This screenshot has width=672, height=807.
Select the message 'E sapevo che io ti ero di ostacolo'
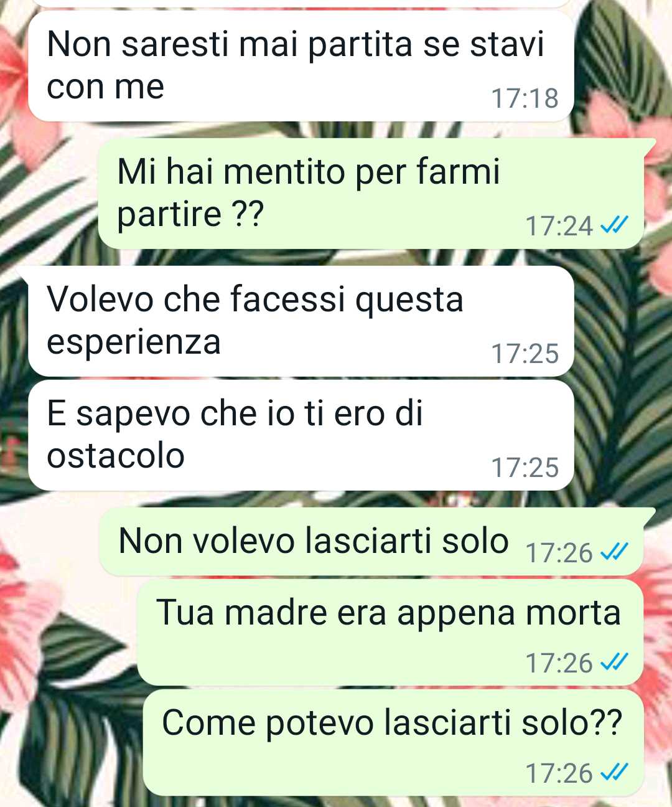301,435
